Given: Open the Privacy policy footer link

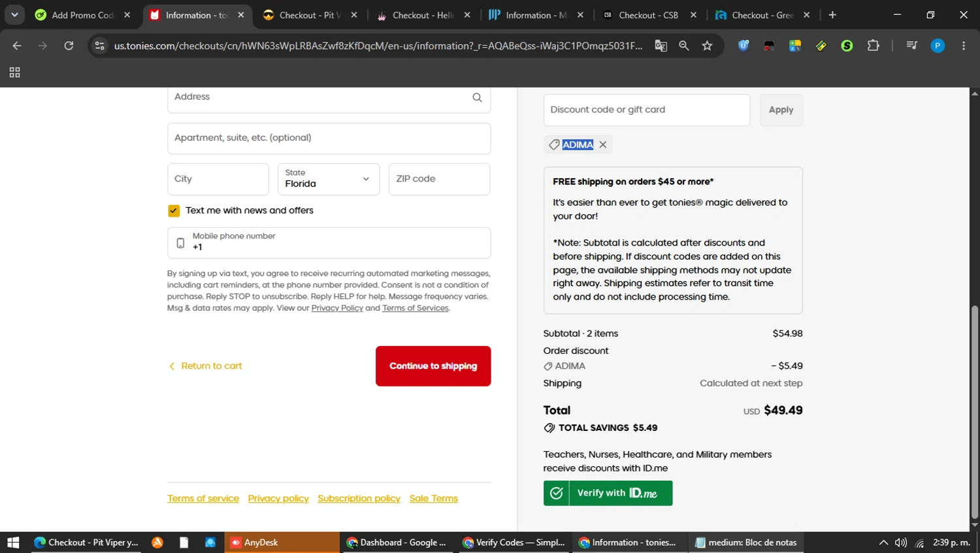Looking at the screenshot, I should tap(278, 499).
